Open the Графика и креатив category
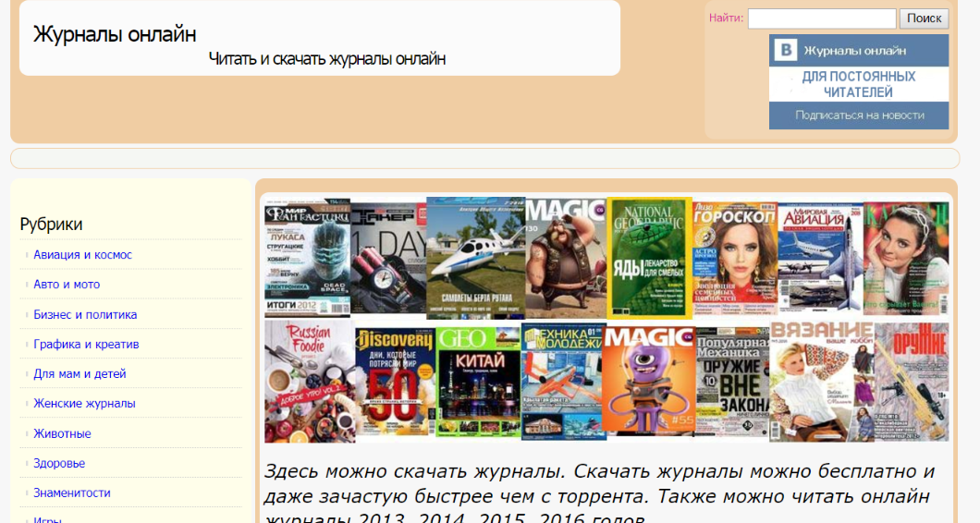 pos(86,345)
